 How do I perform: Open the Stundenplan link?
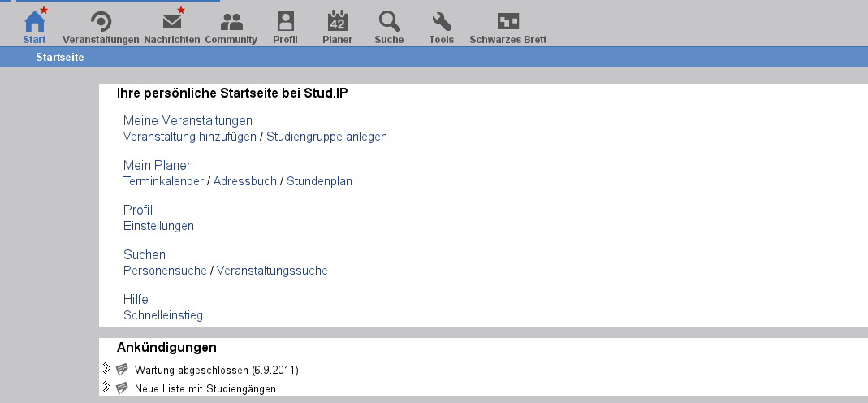pyautogui.click(x=319, y=181)
